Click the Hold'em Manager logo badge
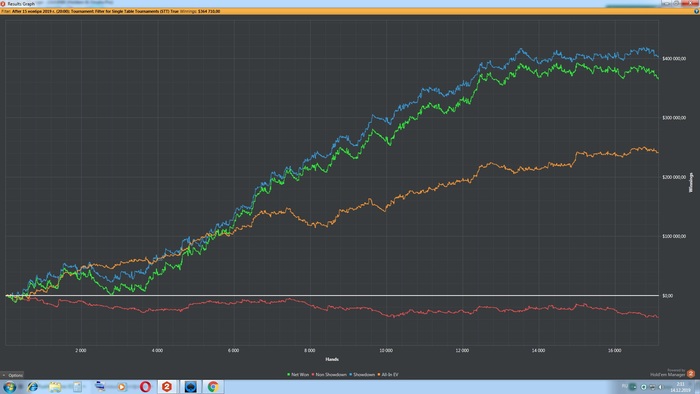 [x=691, y=374]
